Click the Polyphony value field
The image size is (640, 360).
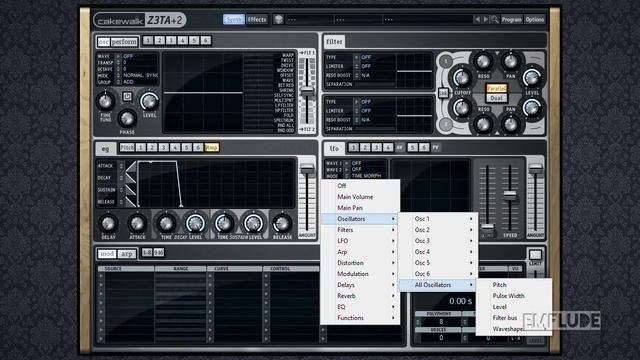[441, 322]
